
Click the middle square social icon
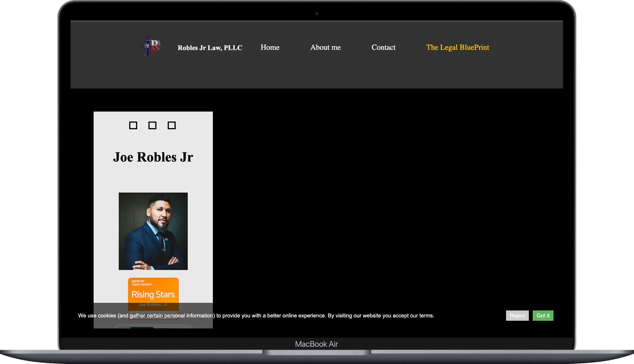tap(152, 125)
